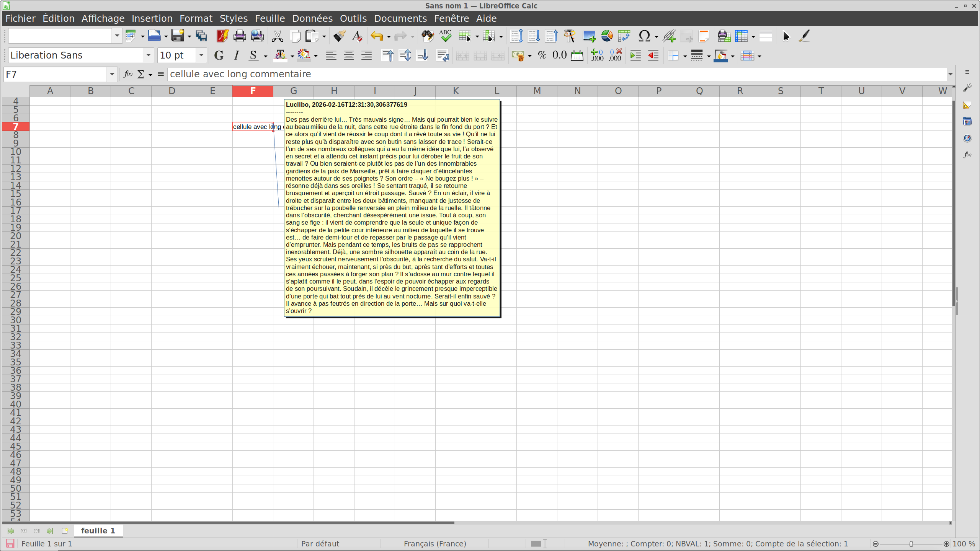Open the Name Box F7 dropdown arrow
The height and width of the screenshot is (551, 980).
click(x=112, y=74)
